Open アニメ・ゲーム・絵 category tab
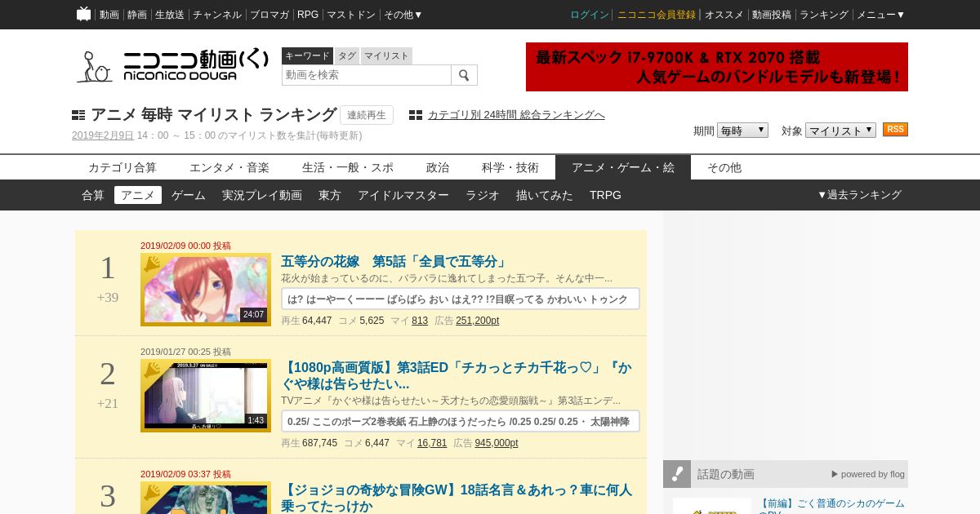The width and height of the screenshot is (980, 514). (623, 167)
